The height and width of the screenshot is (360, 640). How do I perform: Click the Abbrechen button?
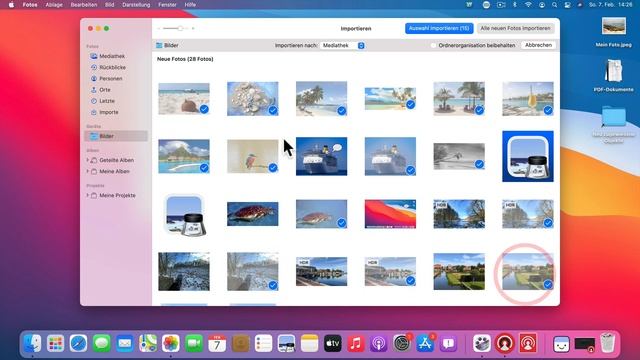[538, 45]
